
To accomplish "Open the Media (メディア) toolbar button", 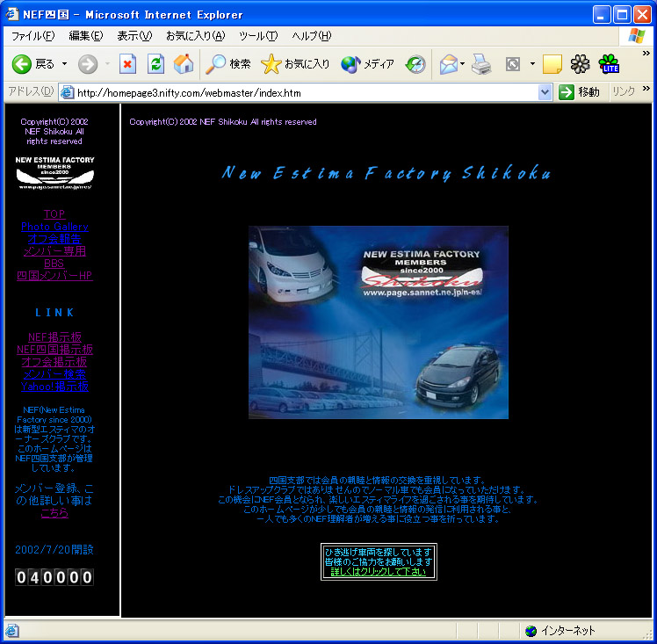I will [368, 64].
